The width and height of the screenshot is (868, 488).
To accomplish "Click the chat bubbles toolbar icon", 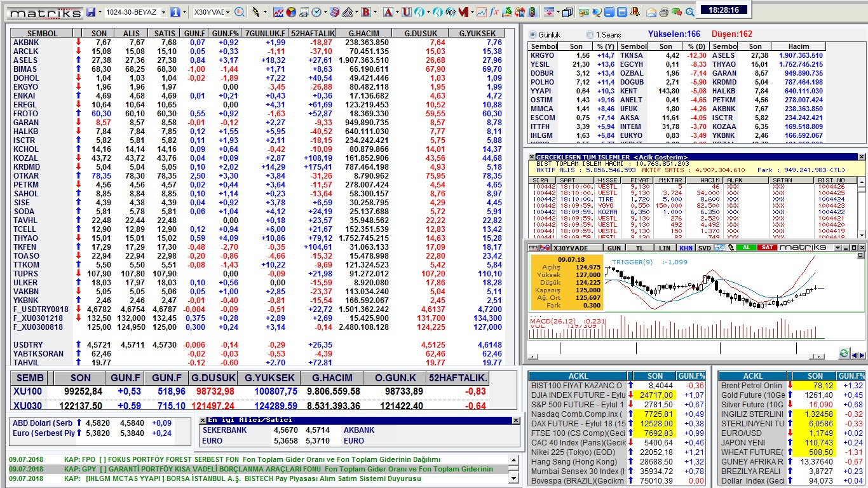I will pyautogui.click(x=676, y=12).
